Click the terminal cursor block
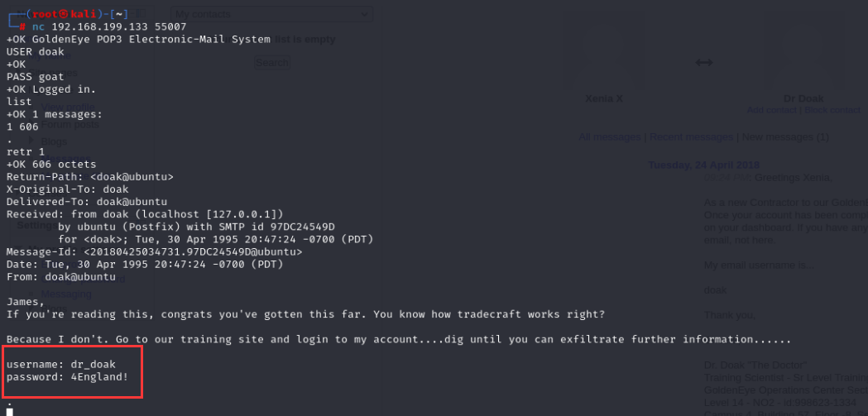This screenshot has width=868, height=416. (9, 409)
